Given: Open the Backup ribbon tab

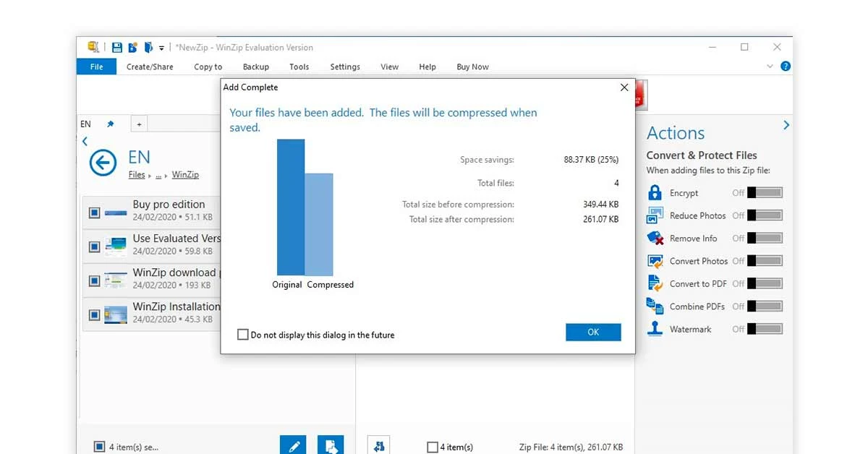Looking at the screenshot, I should pyautogui.click(x=255, y=67).
